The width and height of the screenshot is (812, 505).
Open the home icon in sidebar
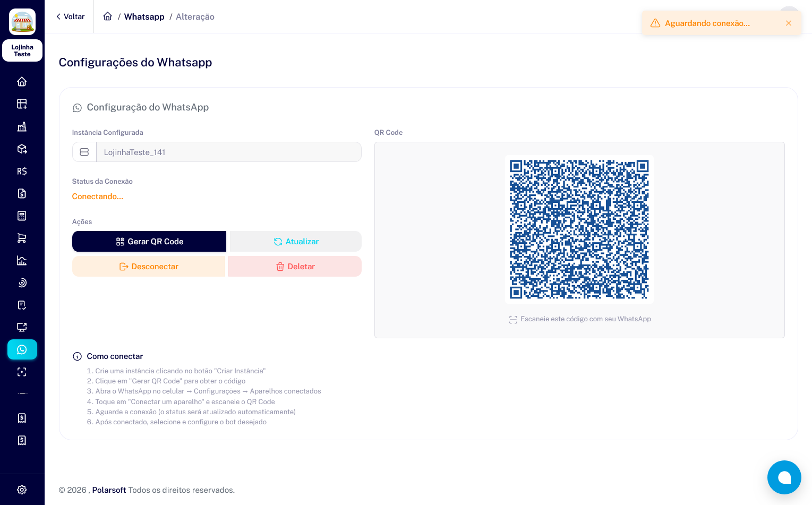tap(22, 82)
